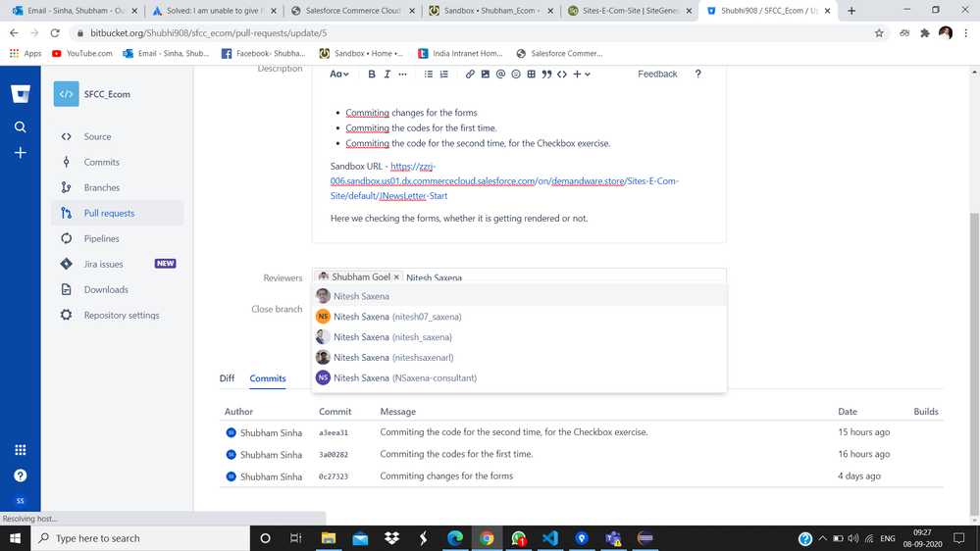Viewport: 980px width, 551px height.
Task: Click '15 hours ago' date cell
Action: [x=863, y=432]
